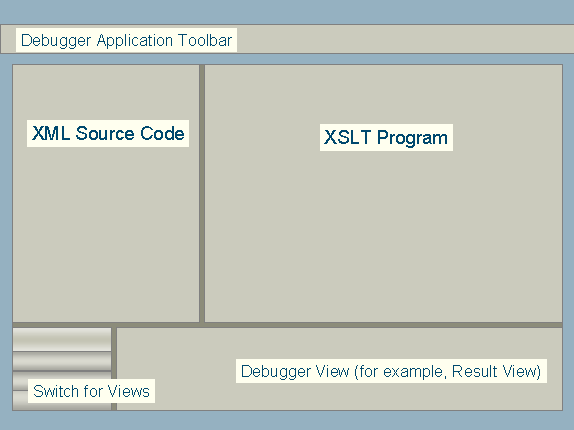Click empty toolbar strip beside the toolbar label
Viewport: 574px width, 430px height.
click(403, 39)
